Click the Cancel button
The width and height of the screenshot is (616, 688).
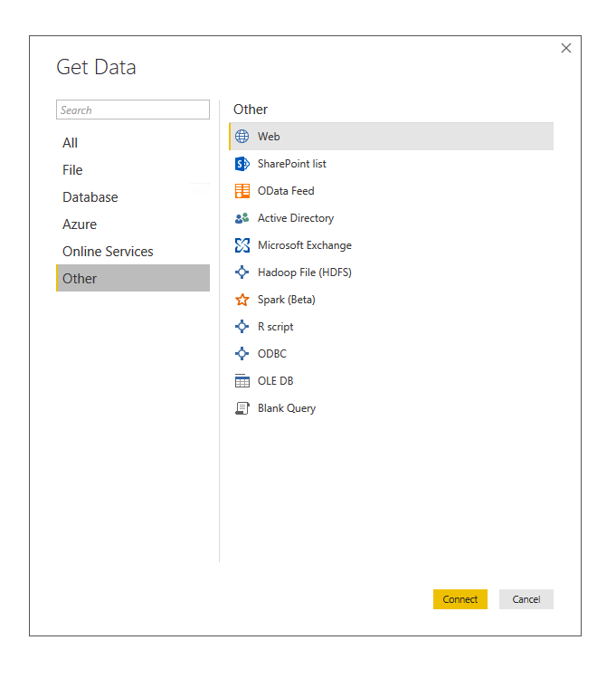click(x=526, y=599)
